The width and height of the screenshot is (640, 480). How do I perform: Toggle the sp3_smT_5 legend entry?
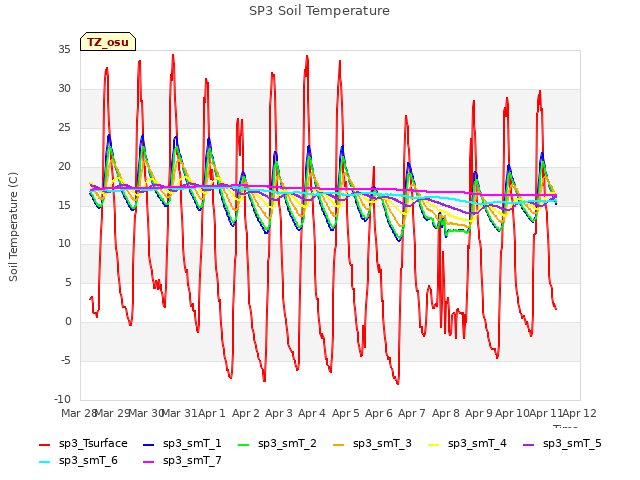pyautogui.click(x=562, y=444)
